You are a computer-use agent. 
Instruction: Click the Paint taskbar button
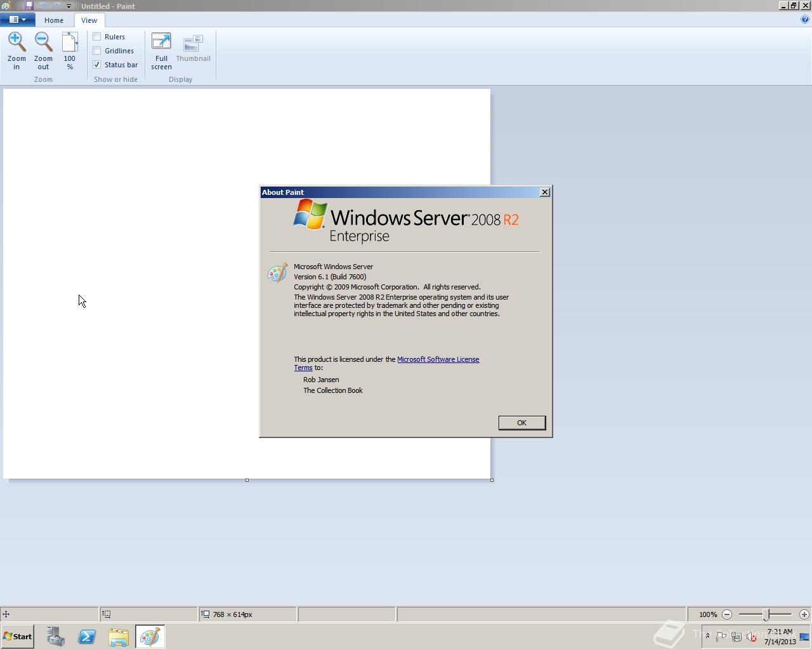pos(150,637)
